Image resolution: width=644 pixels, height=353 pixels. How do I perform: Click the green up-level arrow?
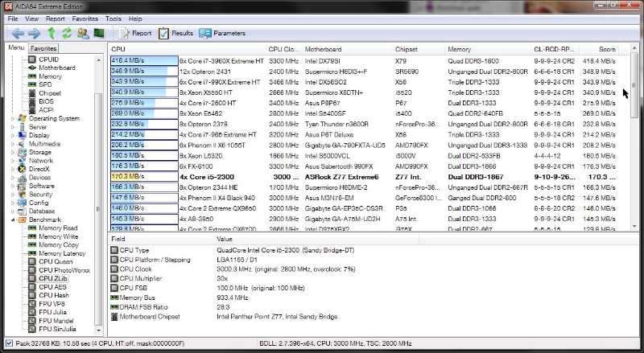click(x=52, y=33)
